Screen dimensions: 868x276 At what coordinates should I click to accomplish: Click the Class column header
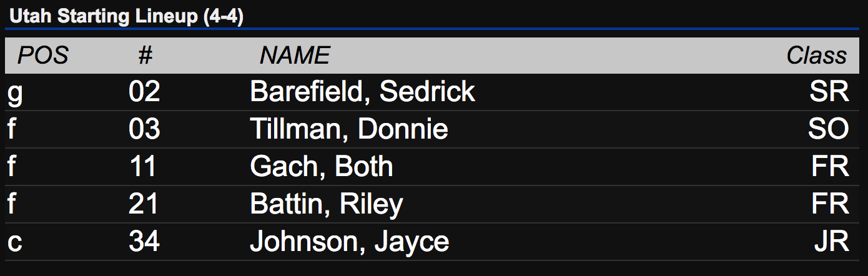pyautogui.click(x=817, y=56)
